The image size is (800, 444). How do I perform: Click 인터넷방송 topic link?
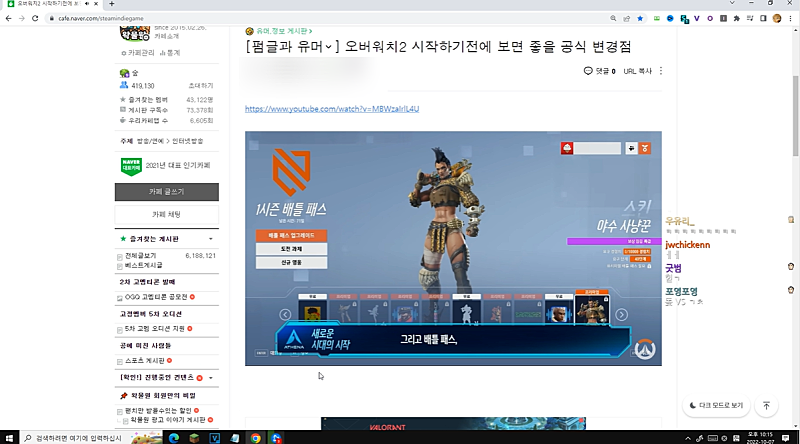pos(188,141)
